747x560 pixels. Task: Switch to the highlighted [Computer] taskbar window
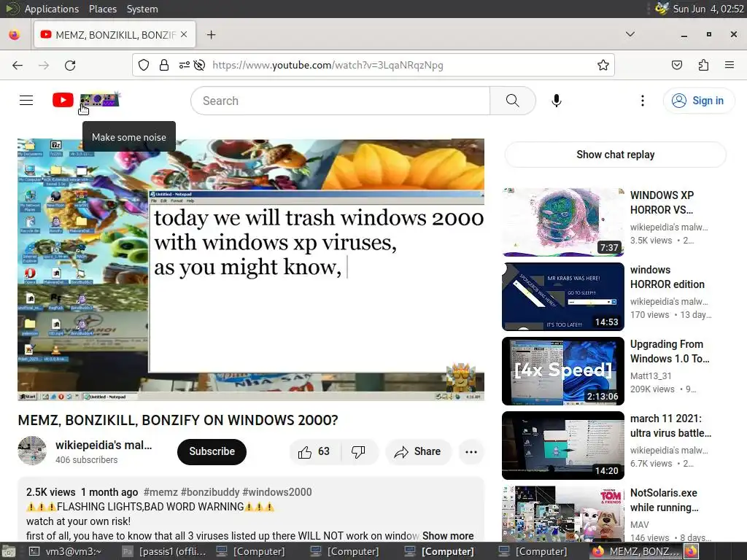click(439, 551)
